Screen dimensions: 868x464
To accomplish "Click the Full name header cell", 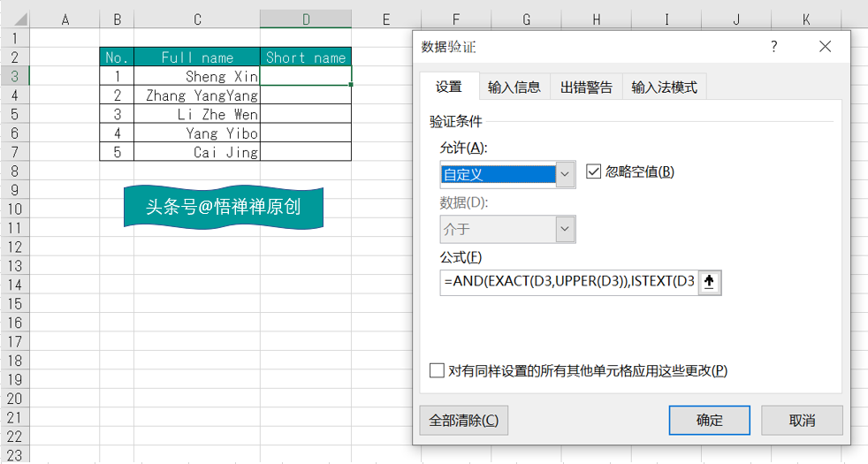I will click(x=197, y=57).
